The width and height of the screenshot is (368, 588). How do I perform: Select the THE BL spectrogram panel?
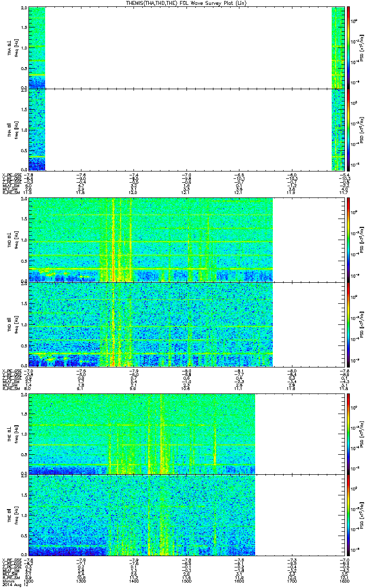(187, 434)
